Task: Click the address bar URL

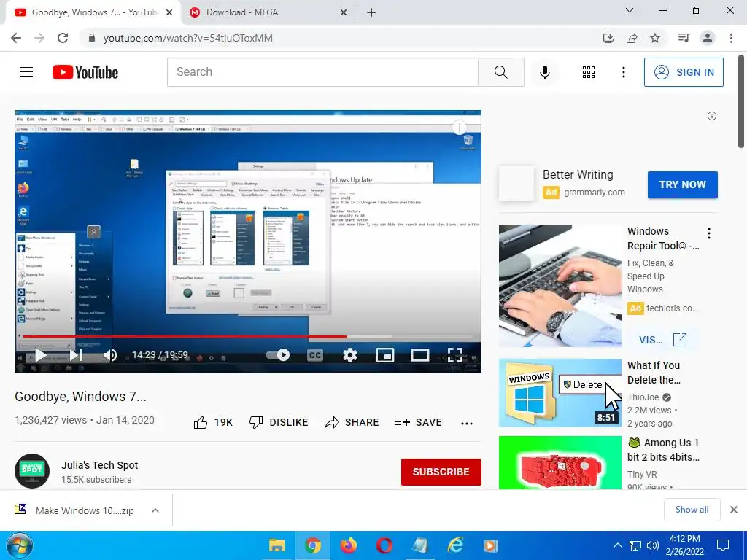Action: 187,38
